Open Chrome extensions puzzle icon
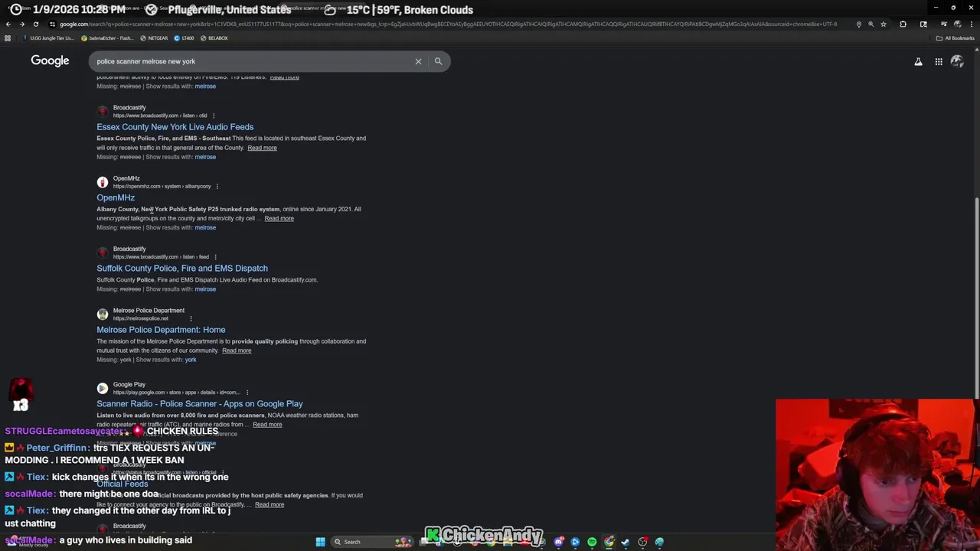Image resolution: width=980 pixels, height=551 pixels. (903, 24)
